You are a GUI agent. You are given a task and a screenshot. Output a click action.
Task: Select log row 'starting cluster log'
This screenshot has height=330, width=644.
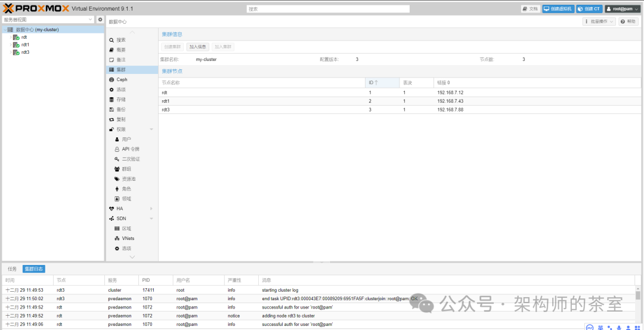coord(318,290)
